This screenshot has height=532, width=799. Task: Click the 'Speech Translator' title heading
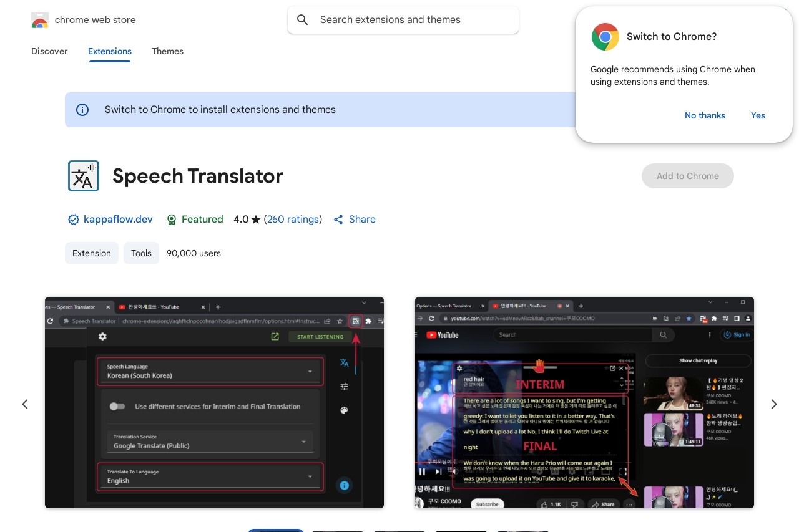198,176
